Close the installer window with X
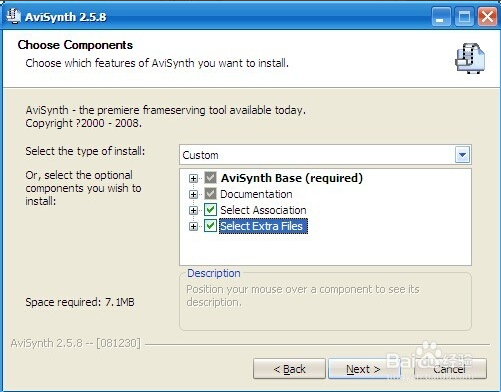Screen dimensions: 501x392 coord(487,17)
